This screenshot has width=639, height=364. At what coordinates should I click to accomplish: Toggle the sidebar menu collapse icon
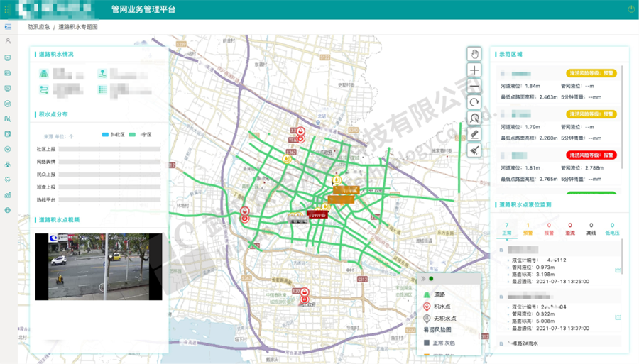click(8, 27)
